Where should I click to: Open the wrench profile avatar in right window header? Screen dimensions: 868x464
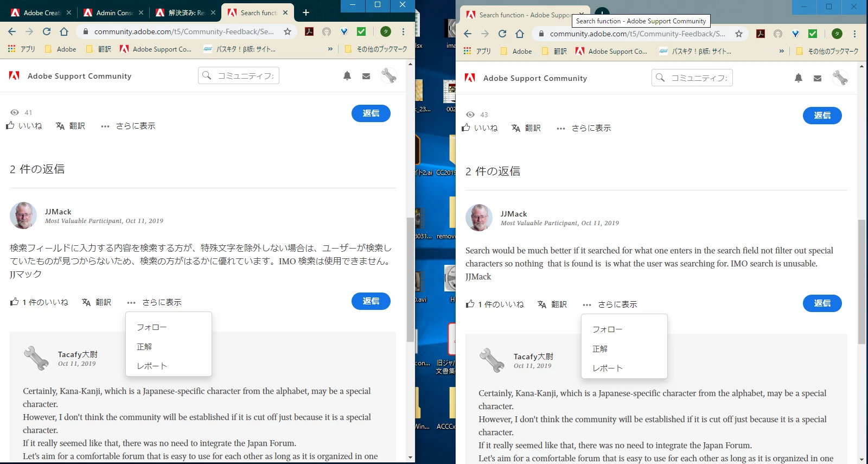840,78
